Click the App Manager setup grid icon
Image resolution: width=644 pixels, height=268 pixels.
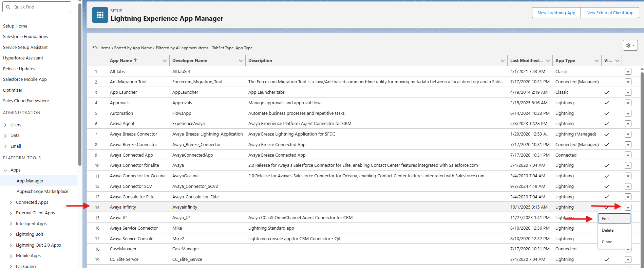[x=100, y=15]
